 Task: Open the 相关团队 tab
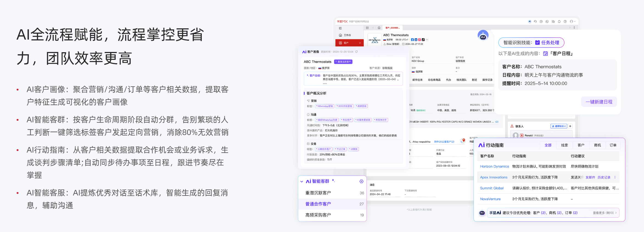click(461, 80)
